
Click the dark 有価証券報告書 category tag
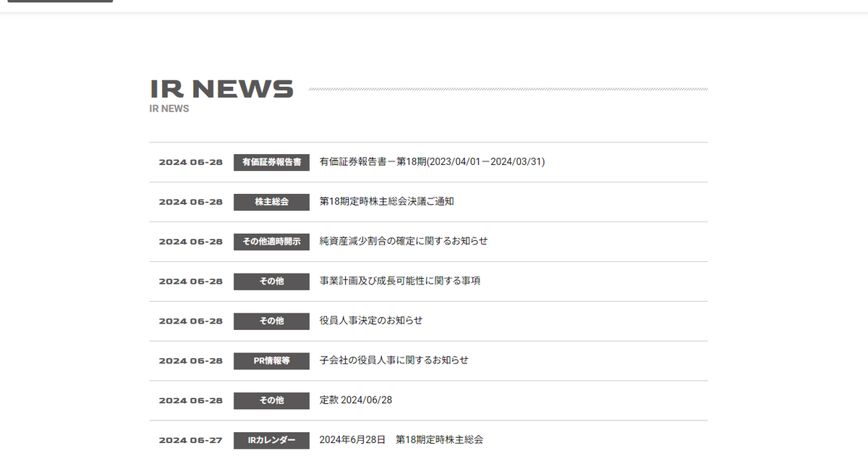(271, 162)
